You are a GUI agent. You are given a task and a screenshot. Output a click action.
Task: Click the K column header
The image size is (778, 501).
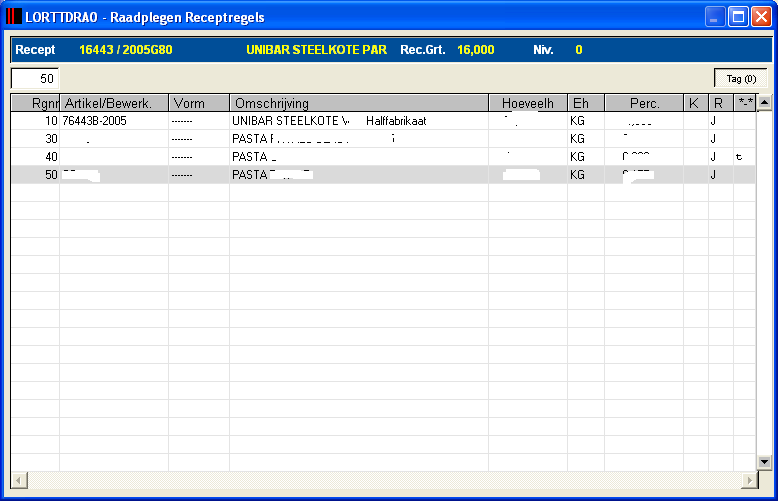tap(696, 103)
